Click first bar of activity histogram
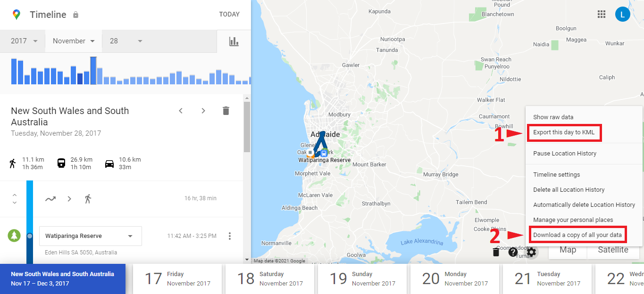Image resolution: width=644 pixels, height=294 pixels. 14,72
